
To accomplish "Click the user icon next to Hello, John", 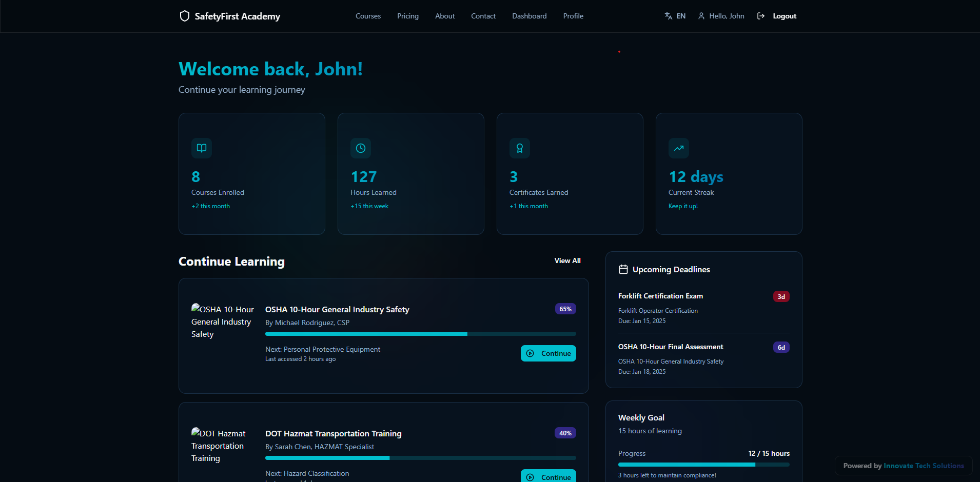I will coord(701,16).
